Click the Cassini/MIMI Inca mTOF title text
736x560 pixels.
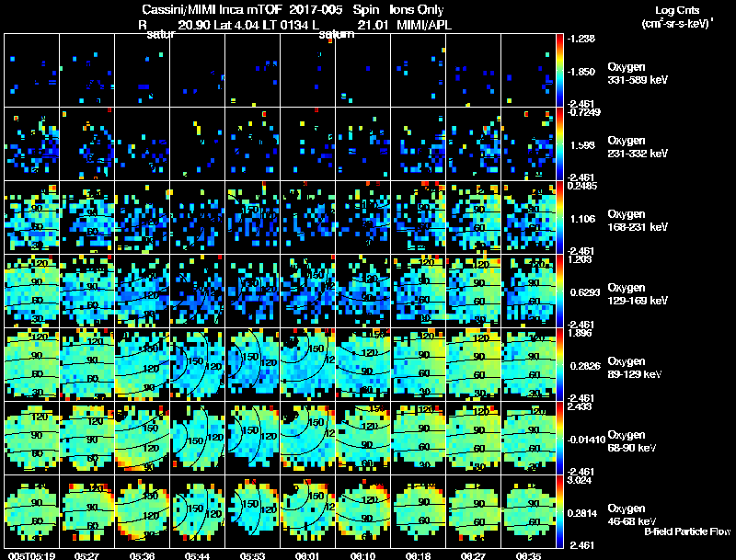[x=213, y=10]
